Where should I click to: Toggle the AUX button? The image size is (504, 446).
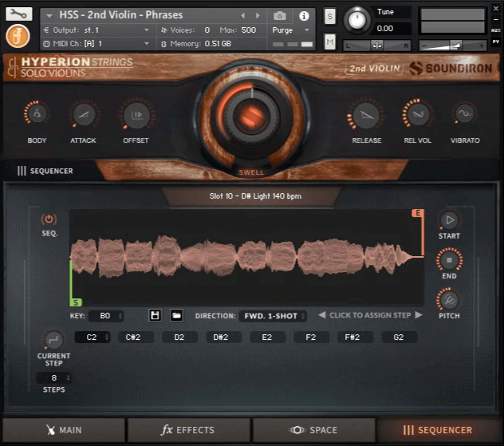click(495, 30)
